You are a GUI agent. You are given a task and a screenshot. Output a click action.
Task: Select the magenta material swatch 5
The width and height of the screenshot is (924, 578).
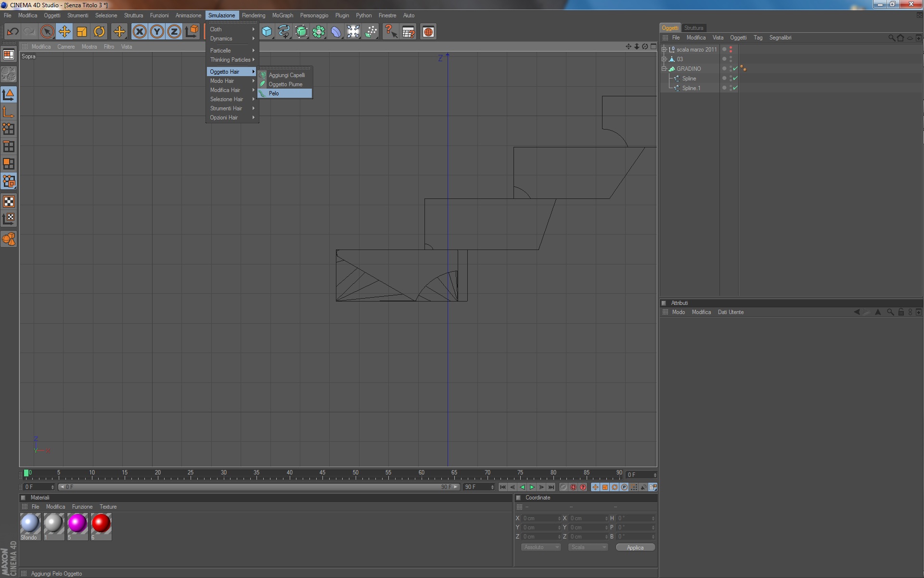pos(77,524)
